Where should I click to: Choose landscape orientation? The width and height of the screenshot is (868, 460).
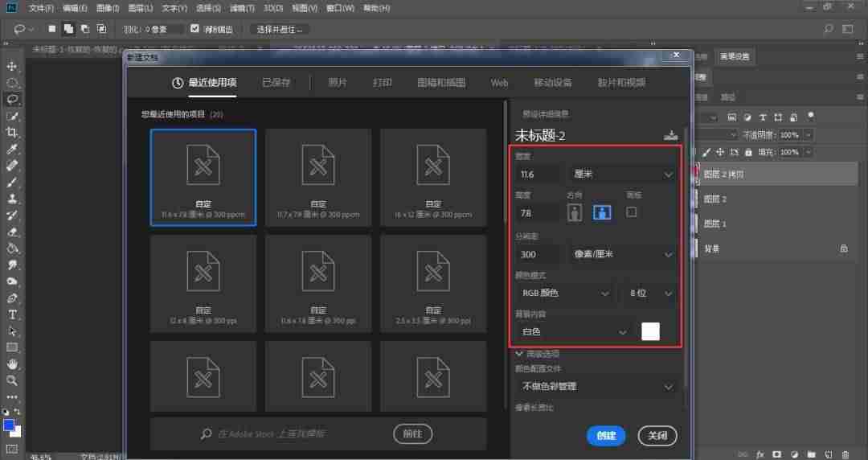602,212
